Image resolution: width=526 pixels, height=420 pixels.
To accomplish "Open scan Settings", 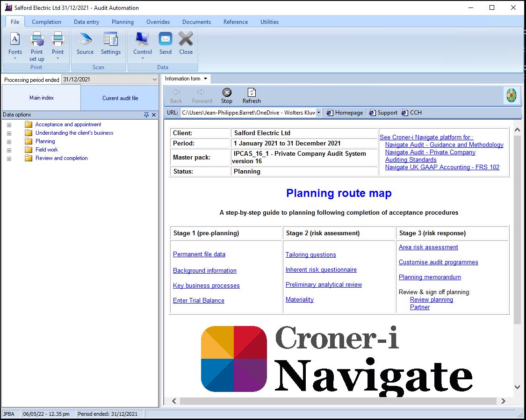I will (111, 43).
